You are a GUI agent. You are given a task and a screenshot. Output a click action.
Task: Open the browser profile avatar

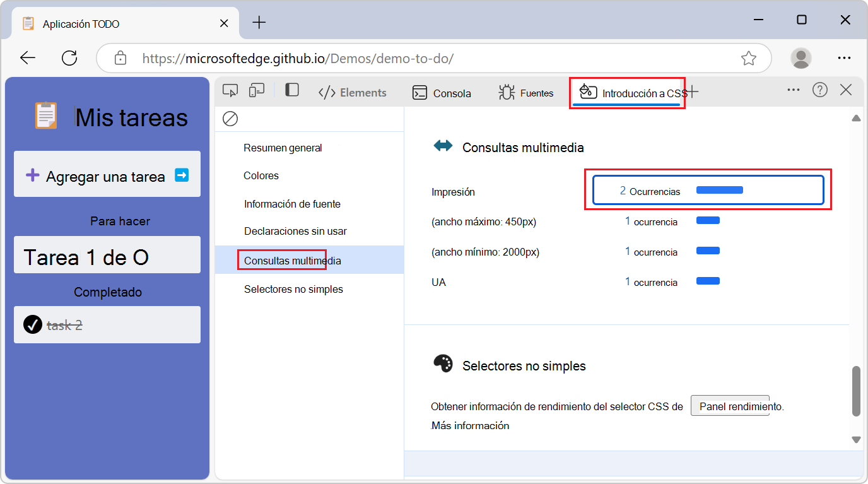pyautogui.click(x=801, y=57)
